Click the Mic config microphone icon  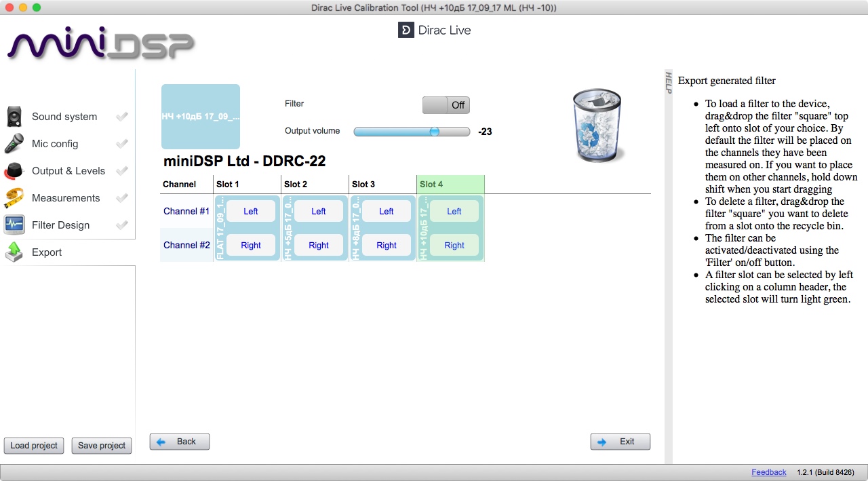(x=14, y=144)
